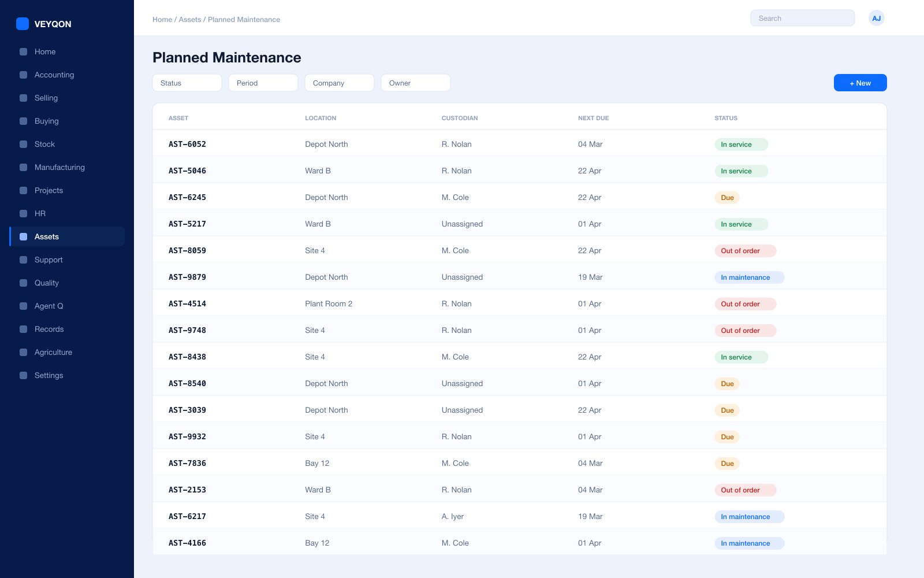Viewport: 924px width, 578px height.
Task: Click the VEYQON logo icon
Action: tap(23, 24)
